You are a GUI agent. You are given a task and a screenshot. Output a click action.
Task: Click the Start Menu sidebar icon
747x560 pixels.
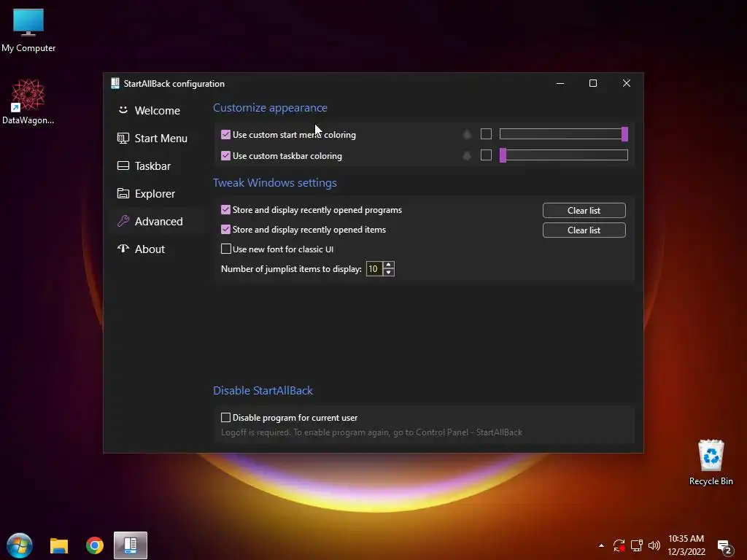123,138
